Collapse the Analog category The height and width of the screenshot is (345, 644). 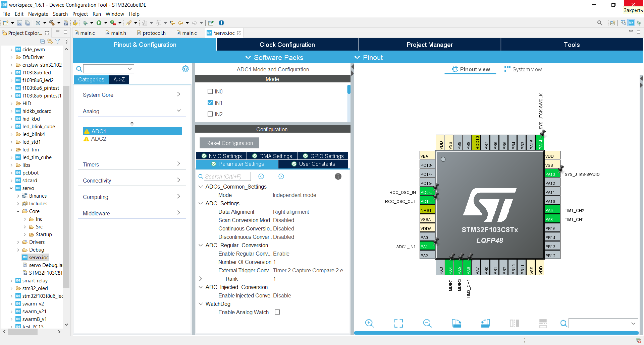[132, 111]
